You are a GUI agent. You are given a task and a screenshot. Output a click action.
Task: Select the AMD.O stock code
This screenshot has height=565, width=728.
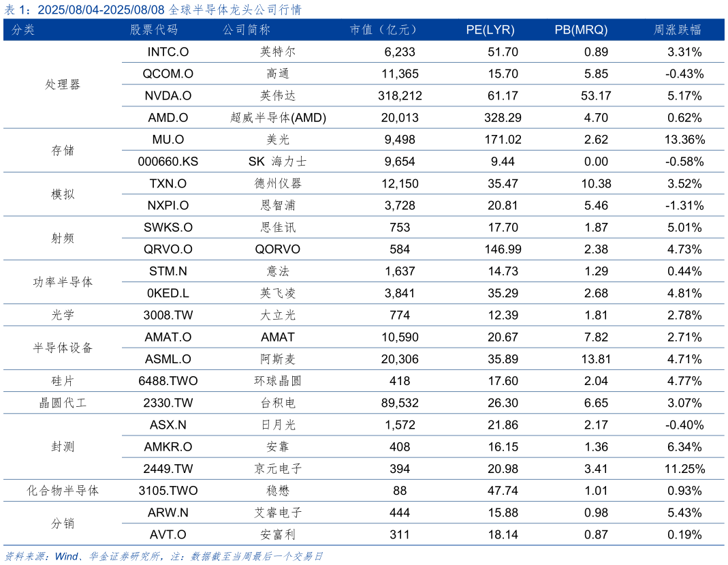pyautogui.click(x=168, y=117)
